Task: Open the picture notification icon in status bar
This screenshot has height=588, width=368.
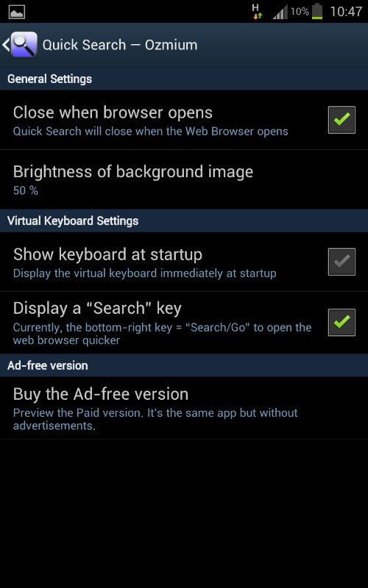Action: [x=16, y=12]
